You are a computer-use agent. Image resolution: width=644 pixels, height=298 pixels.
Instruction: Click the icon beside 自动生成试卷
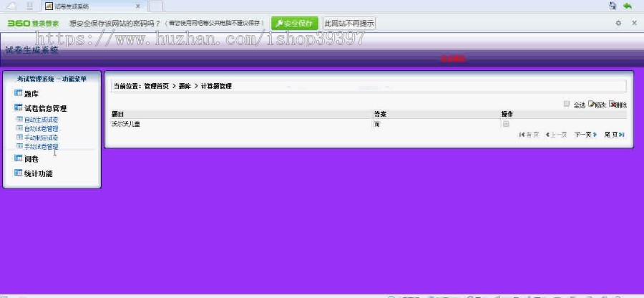19,119
